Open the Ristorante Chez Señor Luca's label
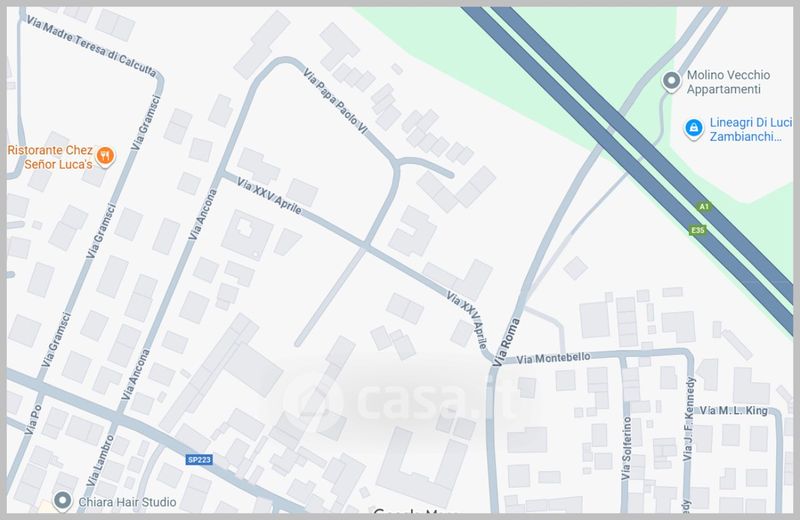The width and height of the screenshot is (800, 520). [x=50, y=157]
